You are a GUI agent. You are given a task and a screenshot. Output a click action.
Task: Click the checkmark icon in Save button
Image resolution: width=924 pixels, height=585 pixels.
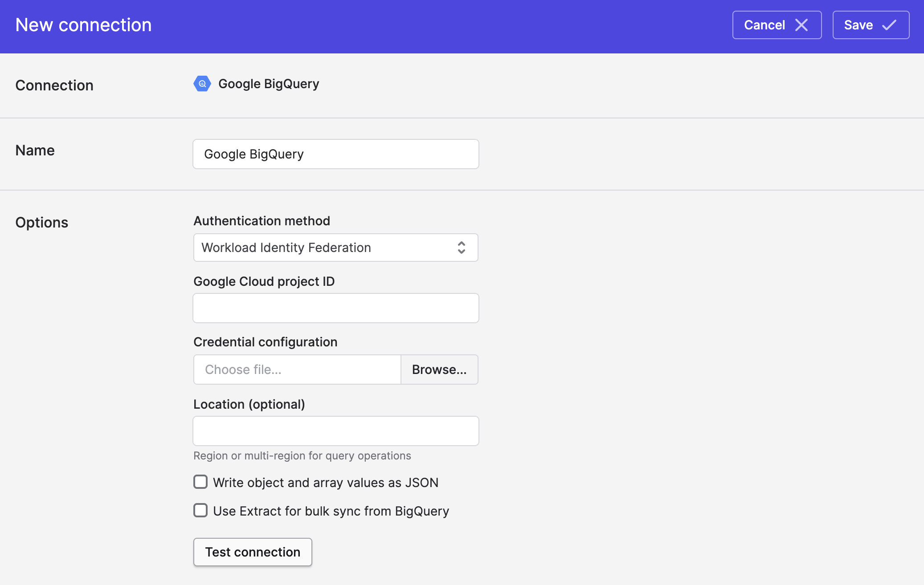(x=889, y=25)
